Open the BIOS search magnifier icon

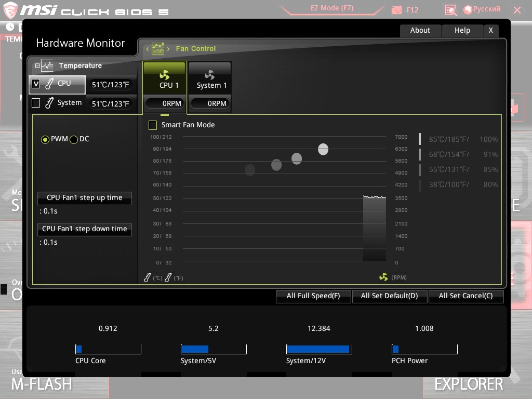coord(451,10)
